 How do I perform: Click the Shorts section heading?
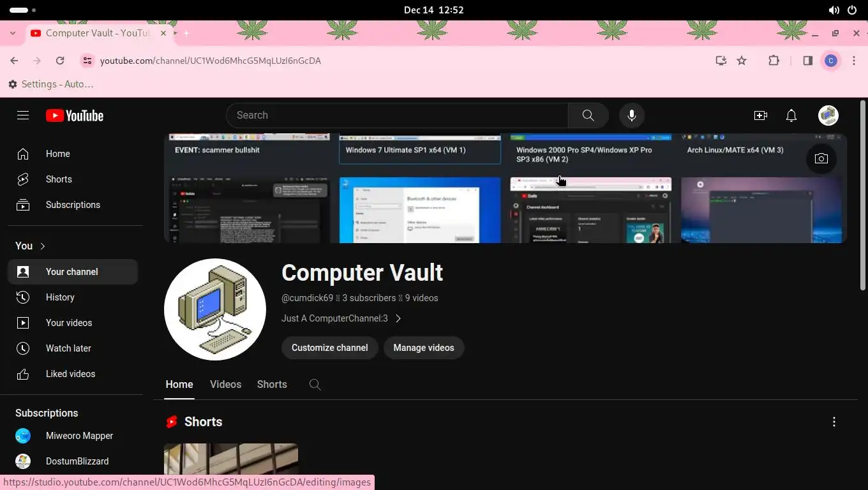[x=203, y=422]
